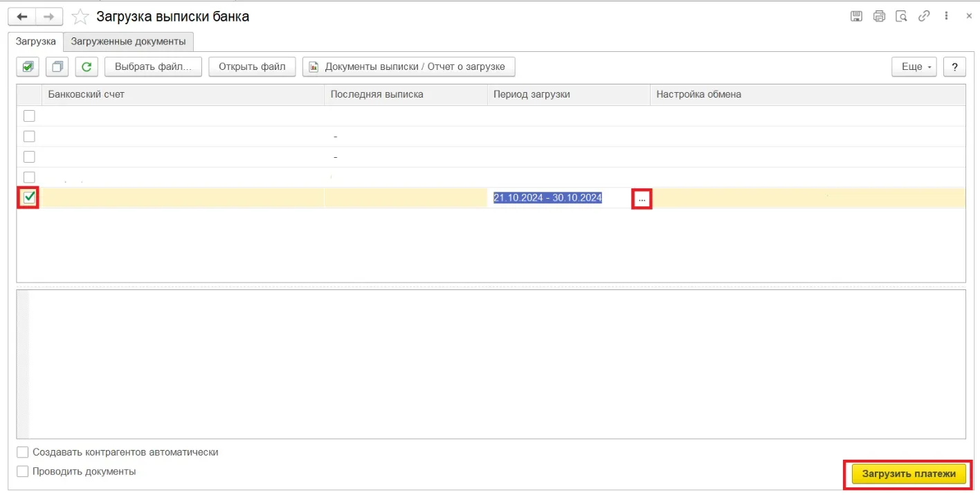Click the printer icon in header
980x495 pixels.
pos(879,17)
